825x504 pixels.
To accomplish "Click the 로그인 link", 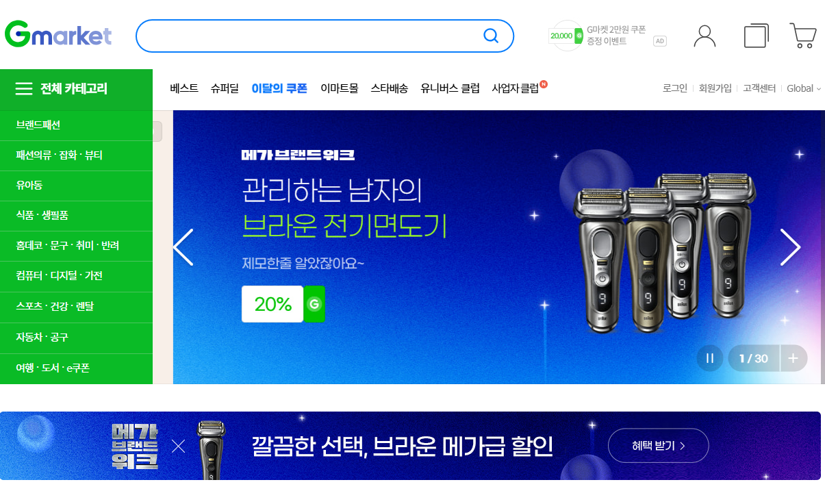I will [x=675, y=88].
